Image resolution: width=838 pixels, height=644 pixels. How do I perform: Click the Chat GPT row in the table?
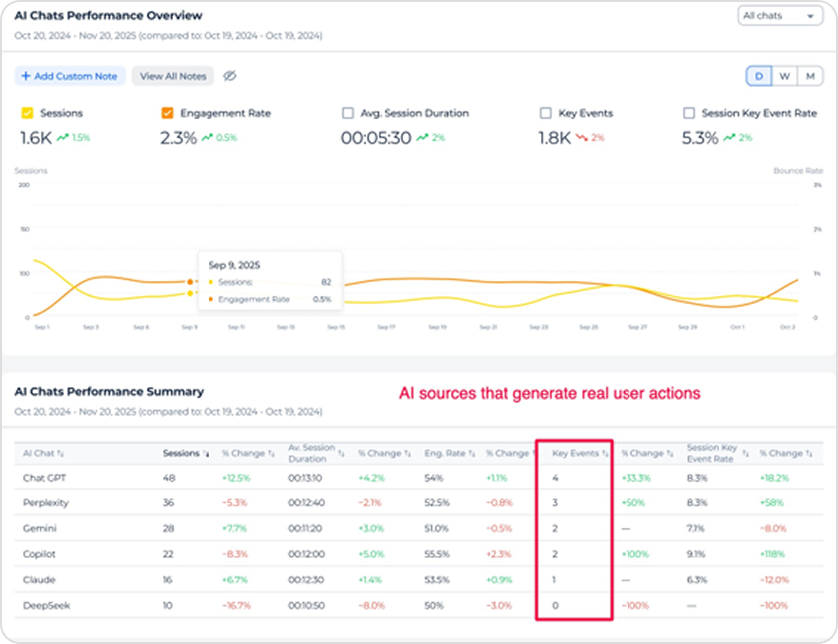pos(40,478)
